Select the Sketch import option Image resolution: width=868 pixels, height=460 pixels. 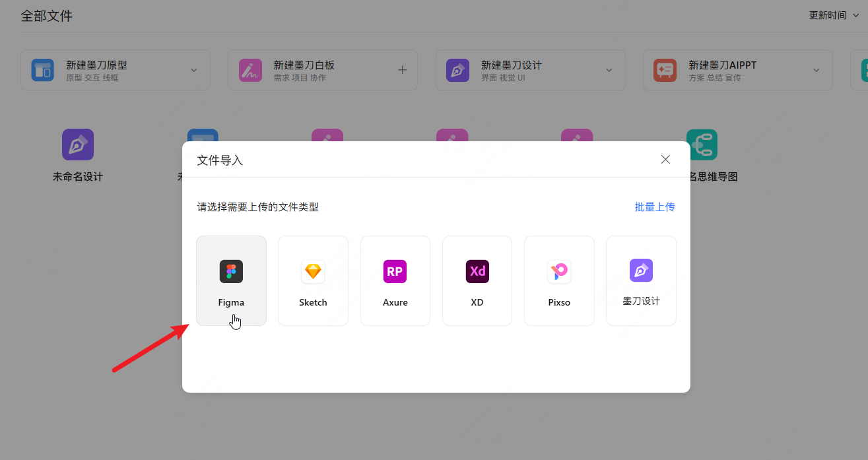pos(313,280)
